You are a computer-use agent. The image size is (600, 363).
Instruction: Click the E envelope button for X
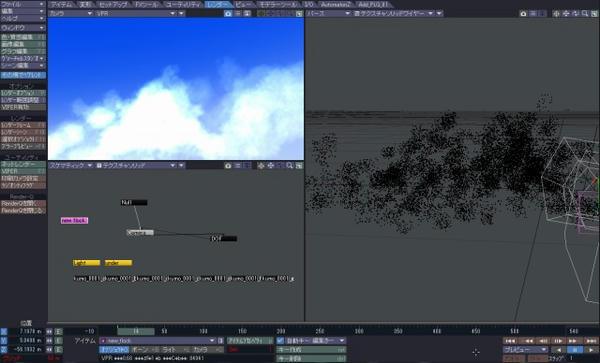[59, 331]
